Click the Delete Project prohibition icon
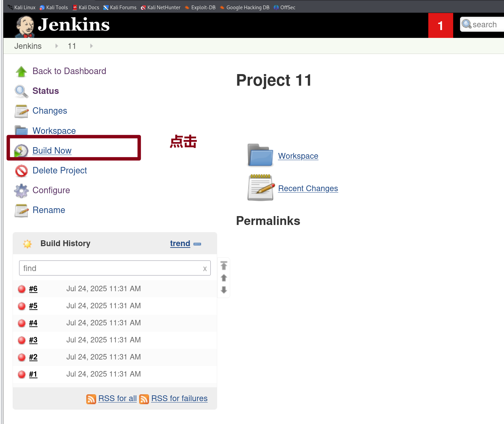The image size is (504, 424). (21, 171)
